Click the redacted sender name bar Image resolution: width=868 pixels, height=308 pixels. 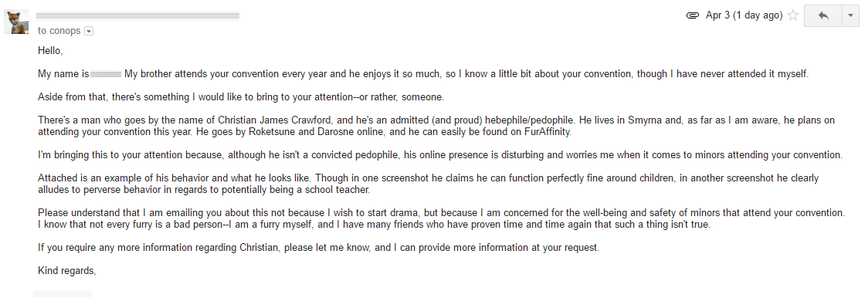pyautogui.click(x=137, y=16)
